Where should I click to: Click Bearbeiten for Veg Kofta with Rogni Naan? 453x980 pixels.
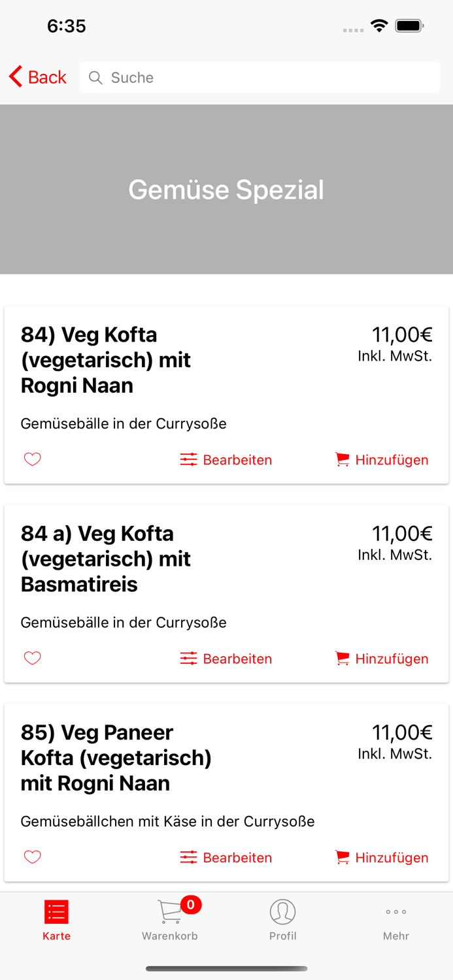click(238, 459)
